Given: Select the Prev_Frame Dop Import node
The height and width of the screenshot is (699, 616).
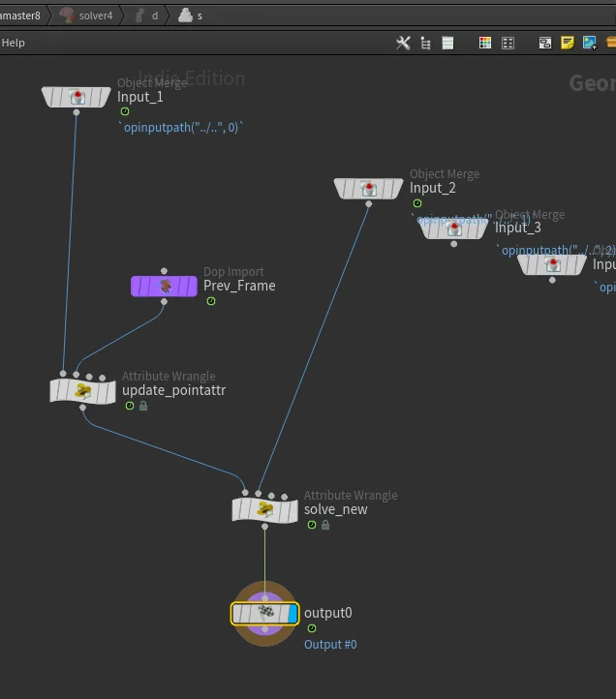Looking at the screenshot, I should click(x=164, y=286).
